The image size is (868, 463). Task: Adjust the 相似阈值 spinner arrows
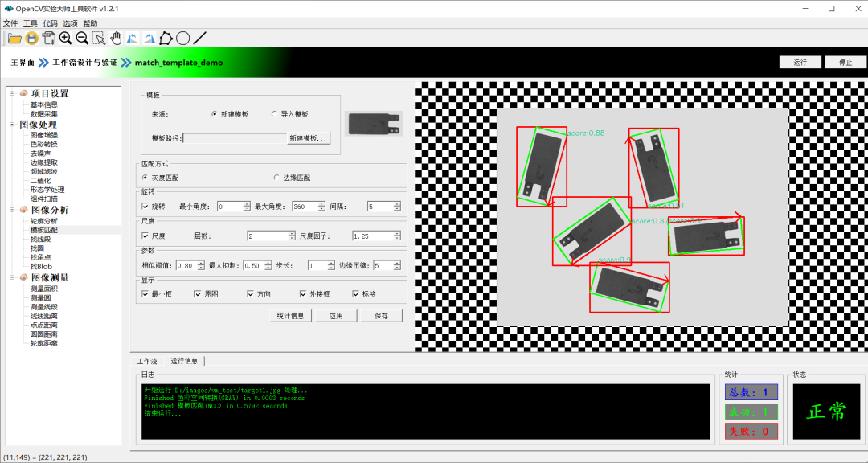tap(201, 265)
